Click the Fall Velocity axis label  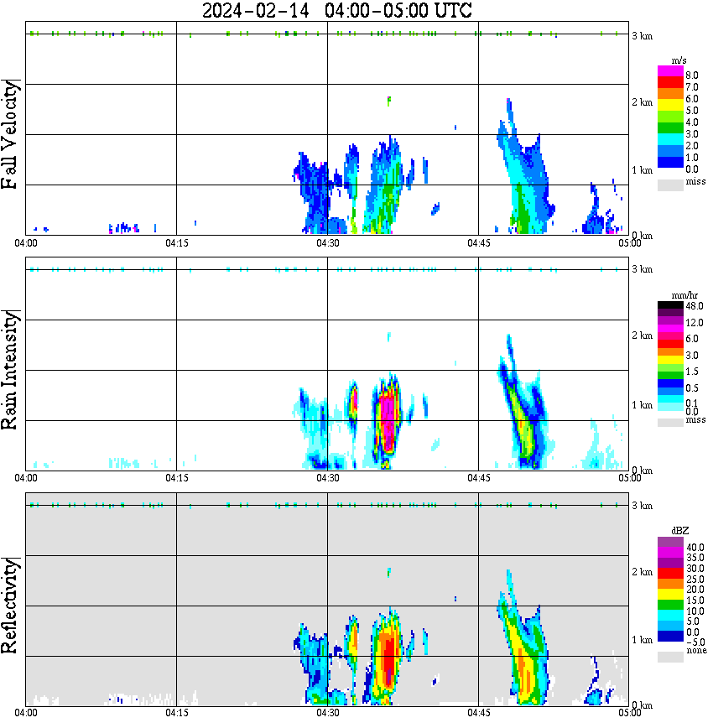pos(9,134)
